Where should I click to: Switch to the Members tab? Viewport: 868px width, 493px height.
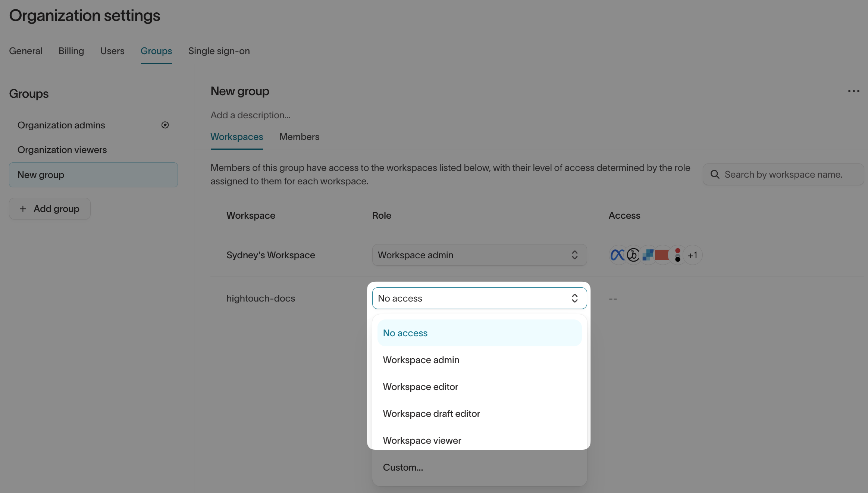tap(299, 137)
